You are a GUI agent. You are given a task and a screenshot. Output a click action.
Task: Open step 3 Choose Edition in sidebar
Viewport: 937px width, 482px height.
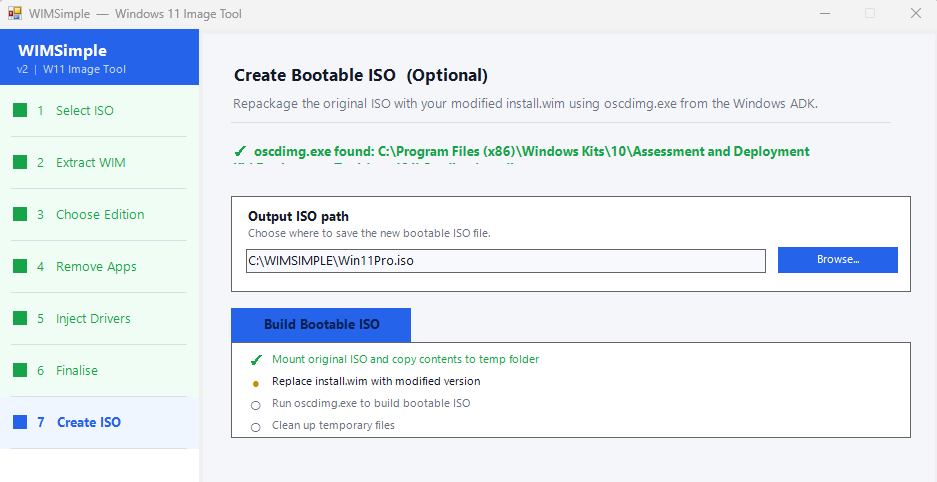(100, 214)
